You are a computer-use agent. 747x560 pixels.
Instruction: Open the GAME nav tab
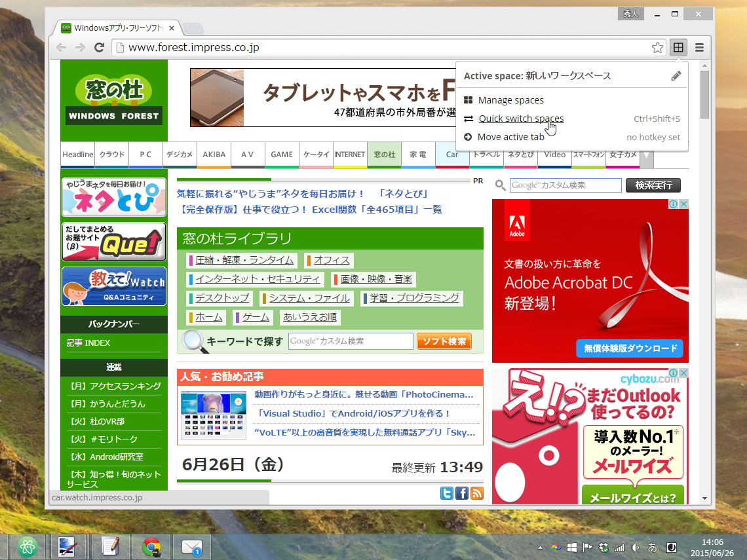tap(282, 155)
